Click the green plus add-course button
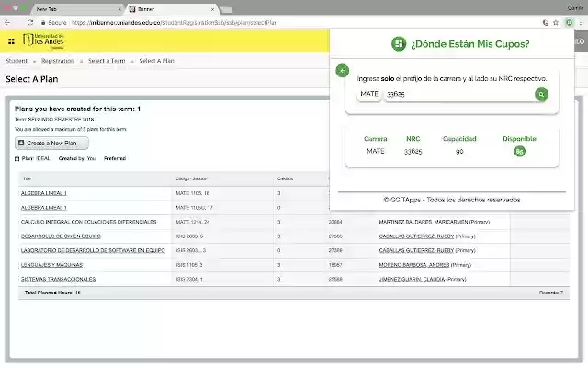The width and height of the screenshot is (588, 368). tap(342, 70)
